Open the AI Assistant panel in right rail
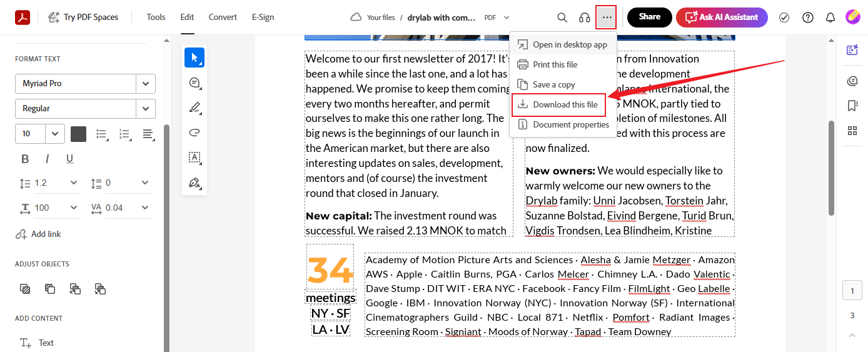 852,50
